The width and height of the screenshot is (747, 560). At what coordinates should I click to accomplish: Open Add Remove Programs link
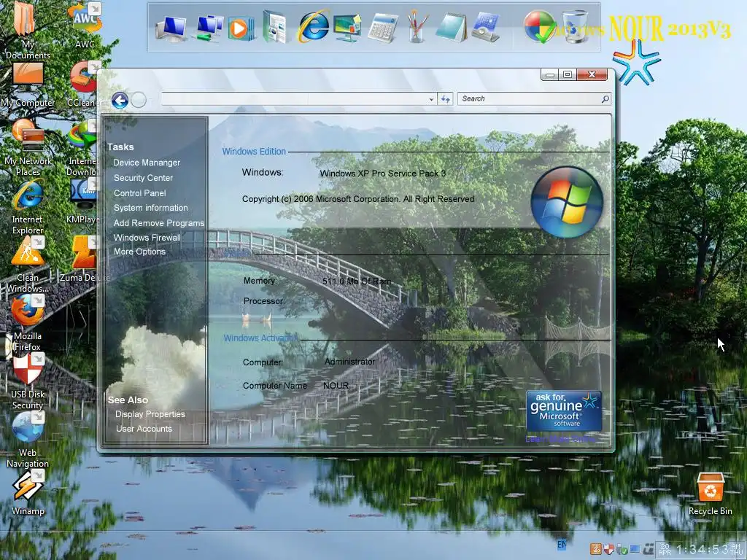(158, 223)
